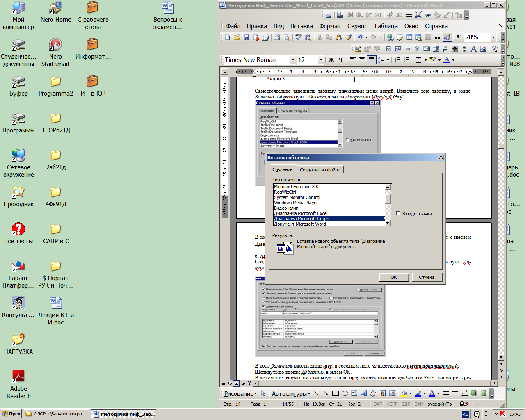The image size is (525, 420).
Task: Click the Insert Table grid icon
Action: click(x=409, y=37)
